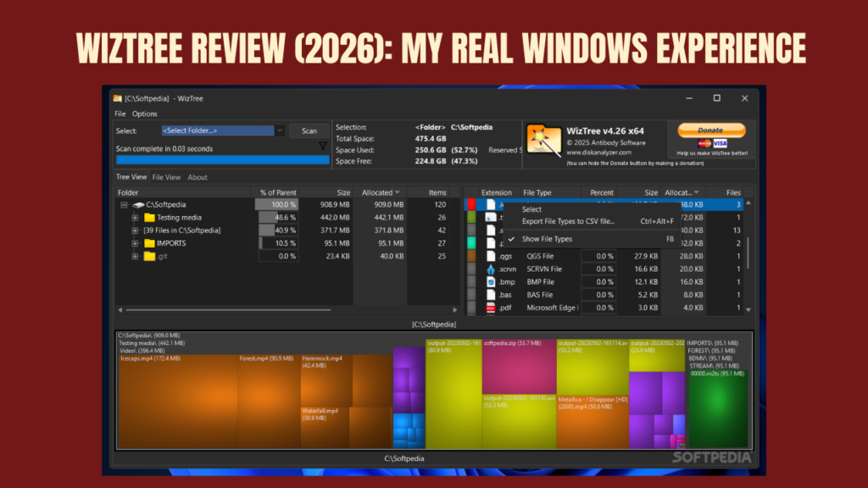Sort by the Files column header
Screen dimensions: 868x488
(x=733, y=192)
